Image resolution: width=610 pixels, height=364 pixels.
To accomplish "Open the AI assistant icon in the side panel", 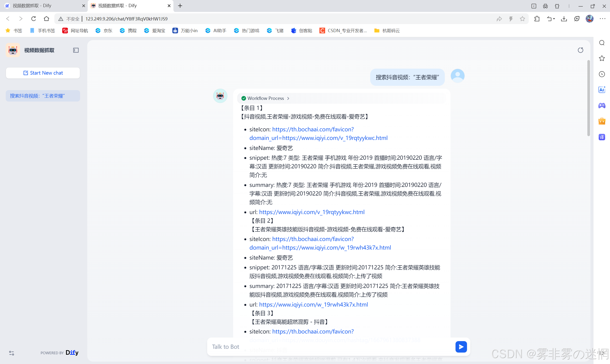I will click(602, 90).
